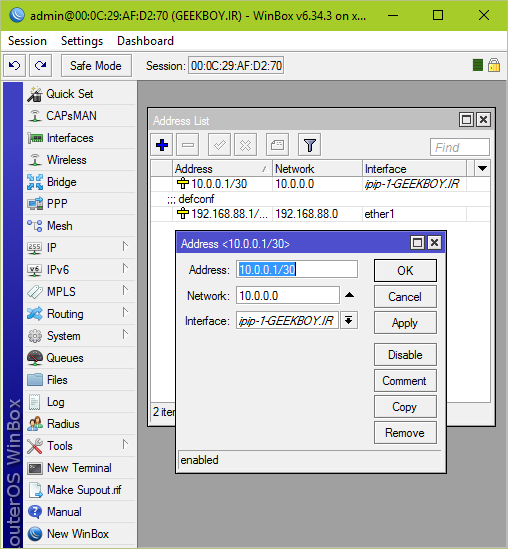Open MPLS in sidebar
This screenshot has height=549, width=508.
pyautogui.click(x=80, y=292)
